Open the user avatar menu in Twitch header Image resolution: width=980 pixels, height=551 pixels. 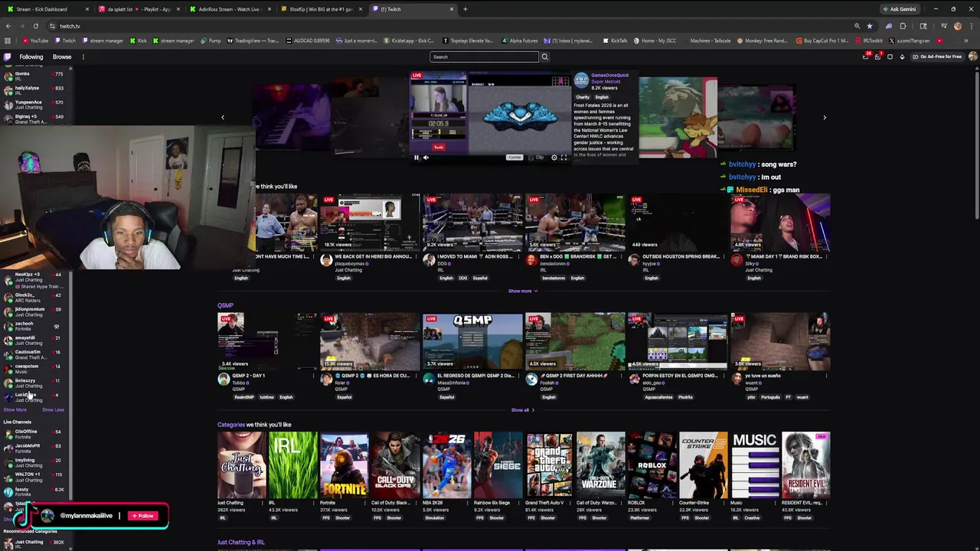(972, 57)
